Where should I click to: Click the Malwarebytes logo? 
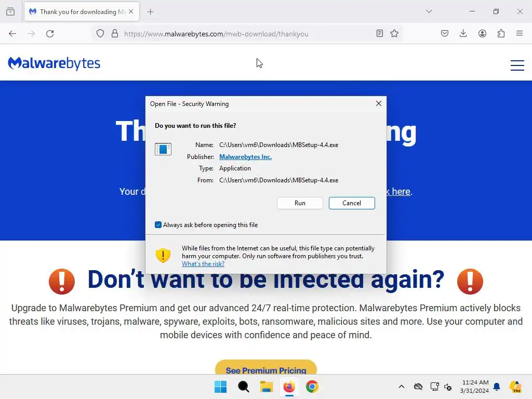click(x=54, y=63)
